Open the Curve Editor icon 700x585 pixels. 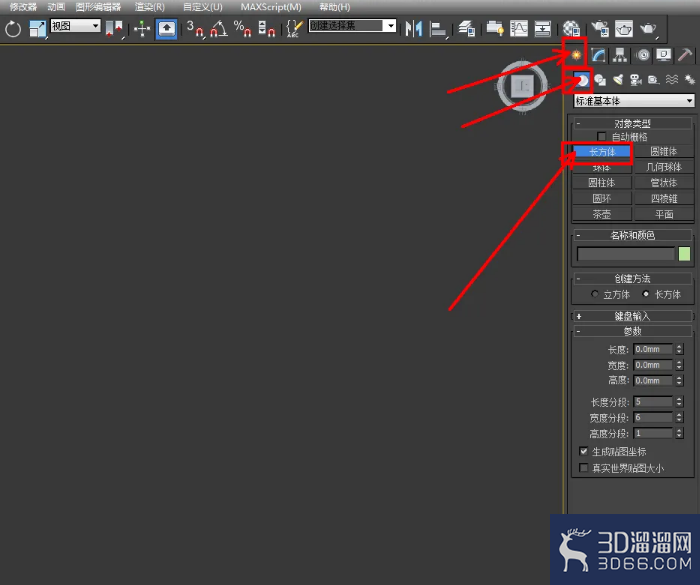click(519, 29)
